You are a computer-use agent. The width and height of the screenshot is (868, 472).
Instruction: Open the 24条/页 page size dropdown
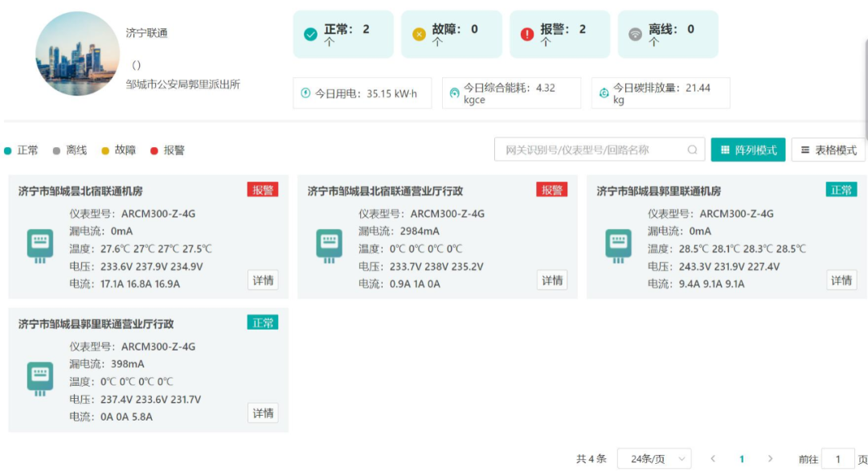[x=655, y=457]
